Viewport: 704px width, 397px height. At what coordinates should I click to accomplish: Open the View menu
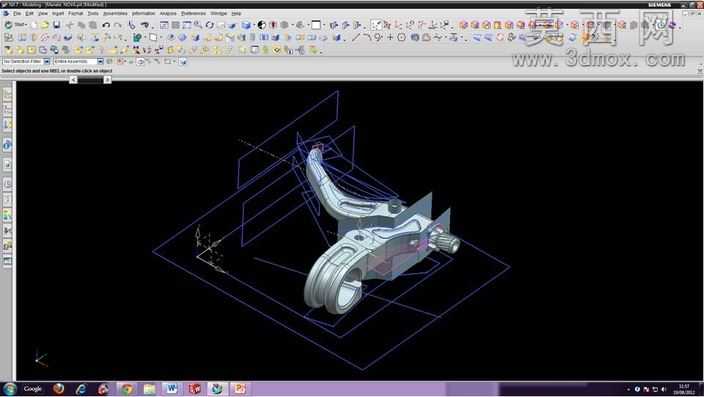[42, 13]
